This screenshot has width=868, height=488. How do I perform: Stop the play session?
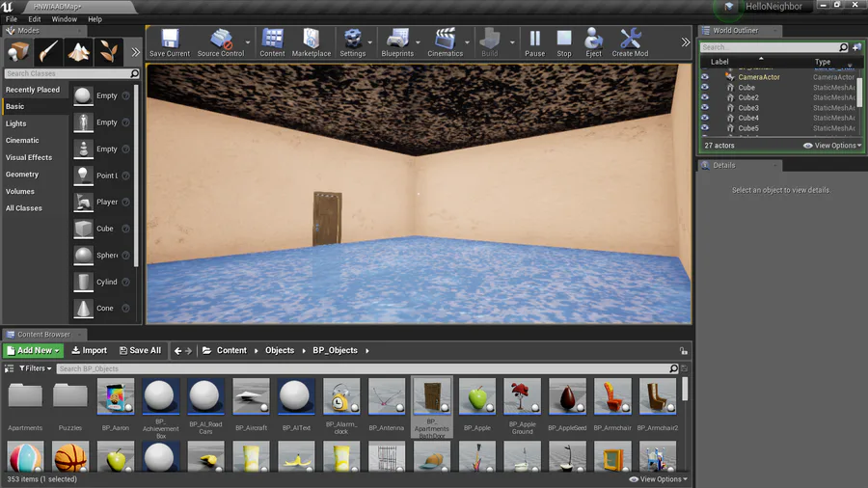[x=564, y=43]
